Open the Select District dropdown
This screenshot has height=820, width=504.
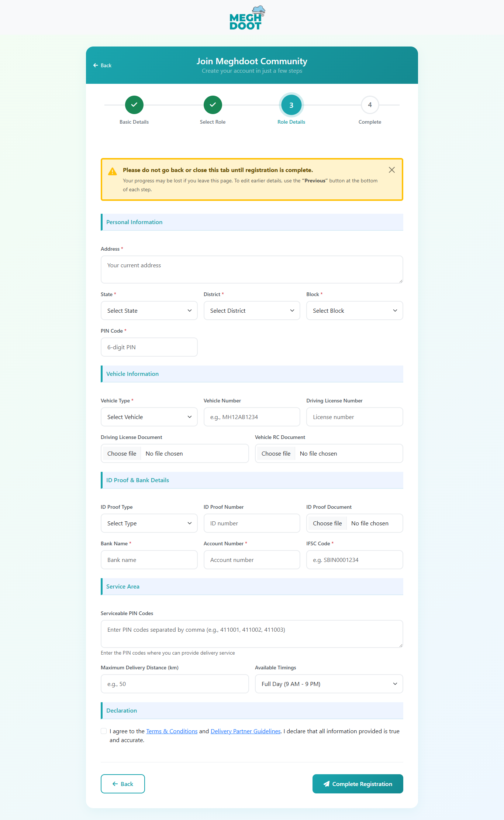252,310
